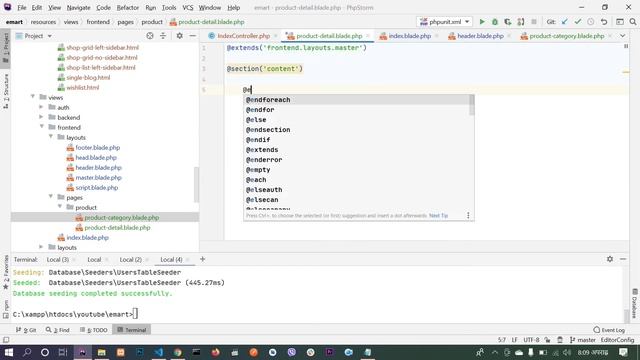Collapse the views folder
This screenshot has width=640, height=360.
(33, 97)
